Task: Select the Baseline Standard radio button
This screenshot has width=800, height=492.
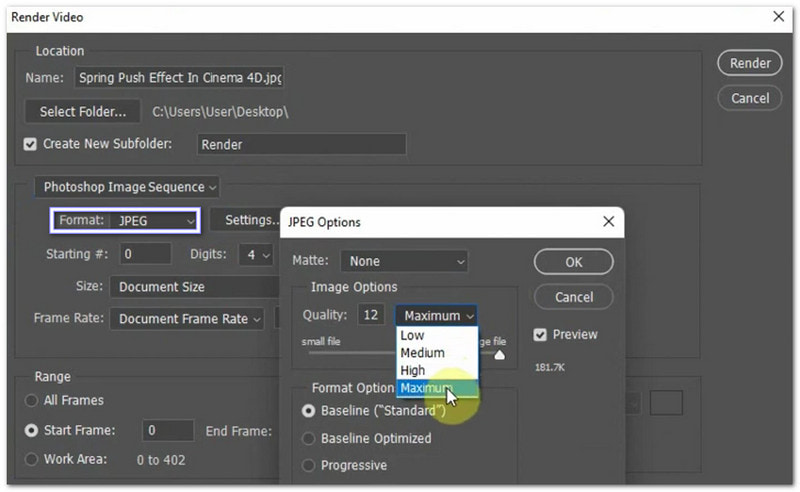Action: coord(309,411)
